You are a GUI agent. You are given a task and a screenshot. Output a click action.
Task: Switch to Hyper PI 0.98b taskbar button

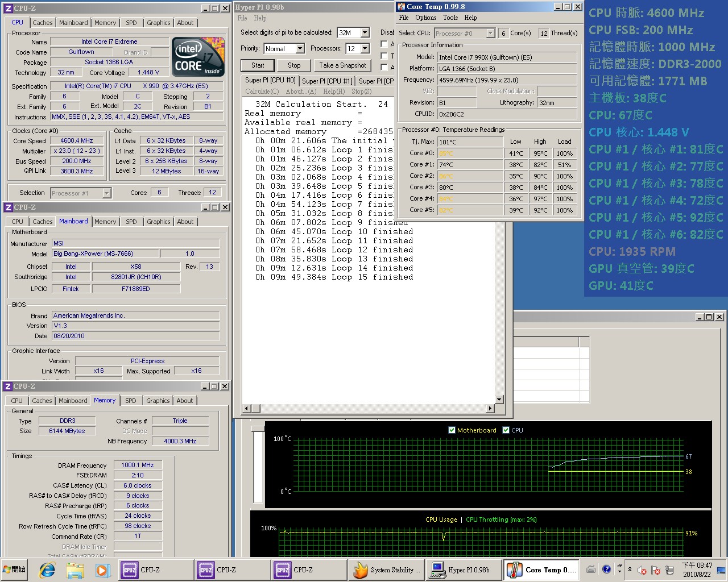pyautogui.click(x=463, y=569)
